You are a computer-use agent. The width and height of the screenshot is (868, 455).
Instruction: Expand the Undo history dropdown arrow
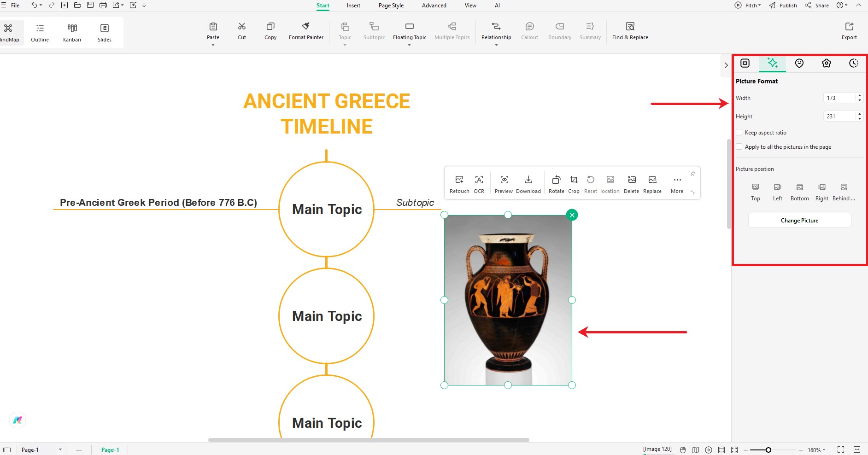click(x=41, y=6)
